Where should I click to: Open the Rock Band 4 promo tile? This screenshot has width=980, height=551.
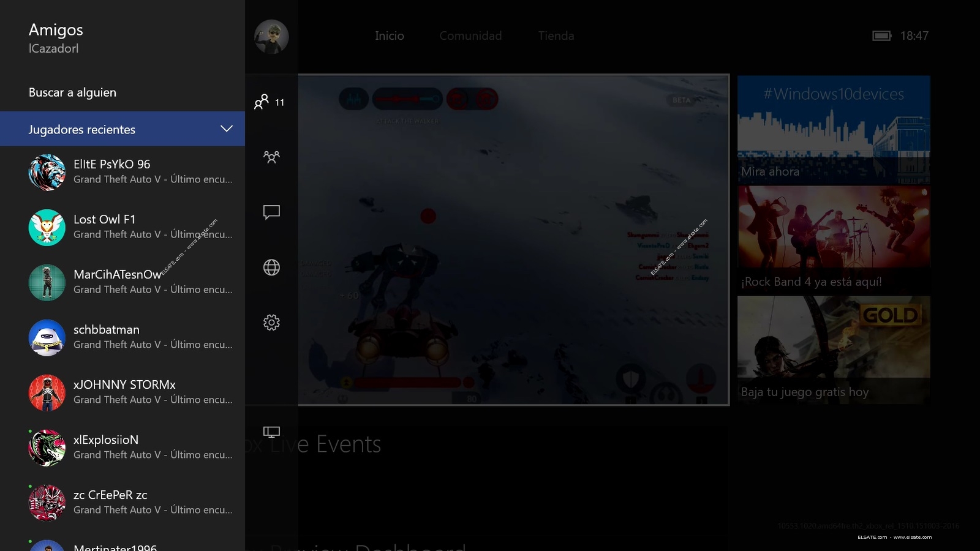point(834,239)
